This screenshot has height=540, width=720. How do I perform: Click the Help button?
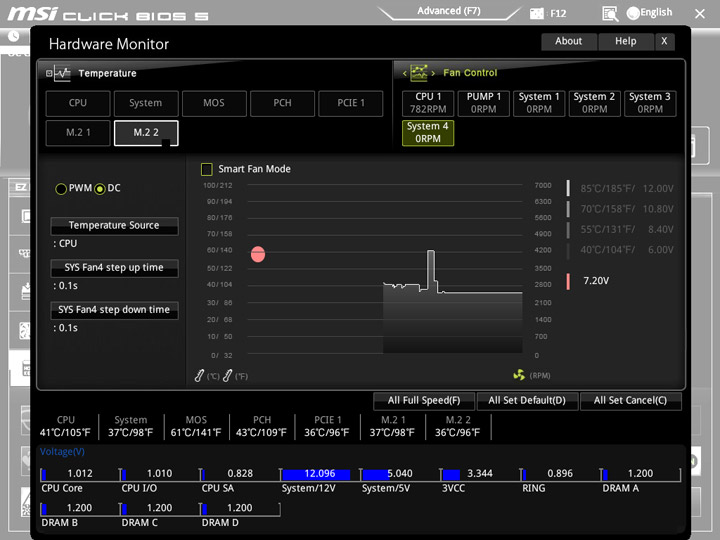626,41
